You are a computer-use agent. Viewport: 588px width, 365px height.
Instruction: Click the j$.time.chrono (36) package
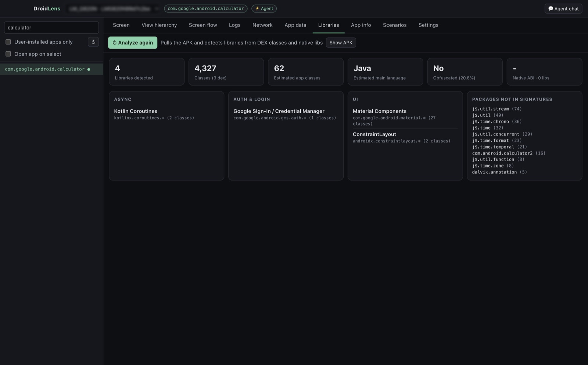(497, 122)
